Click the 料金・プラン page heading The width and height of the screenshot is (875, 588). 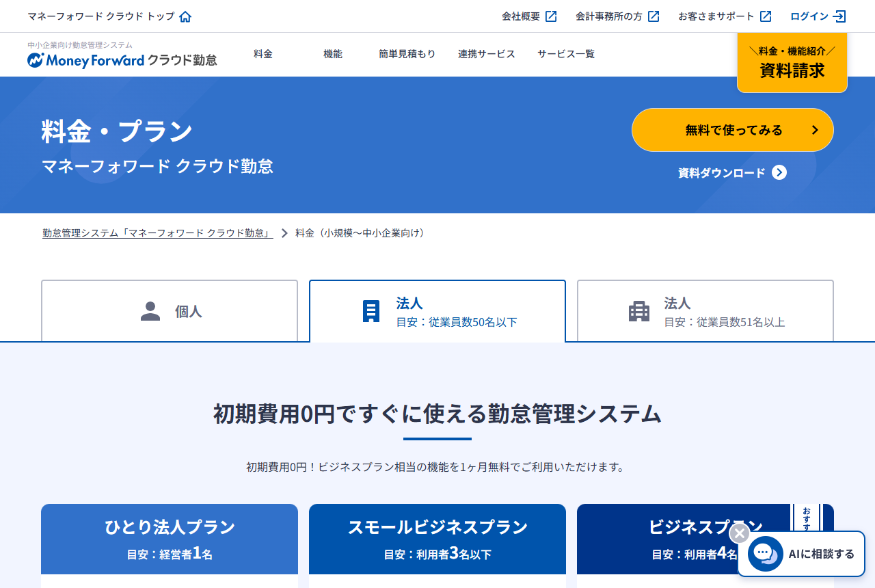click(117, 131)
